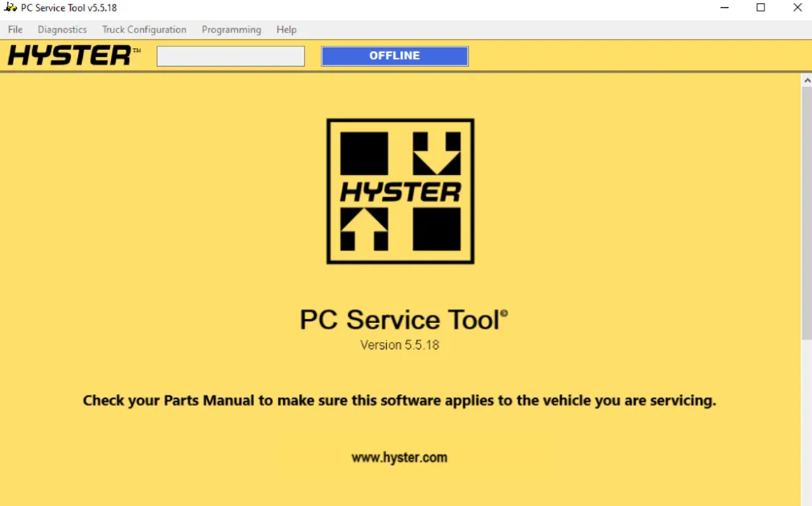Click the forklift app icon in title bar

pyautogui.click(x=10, y=8)
